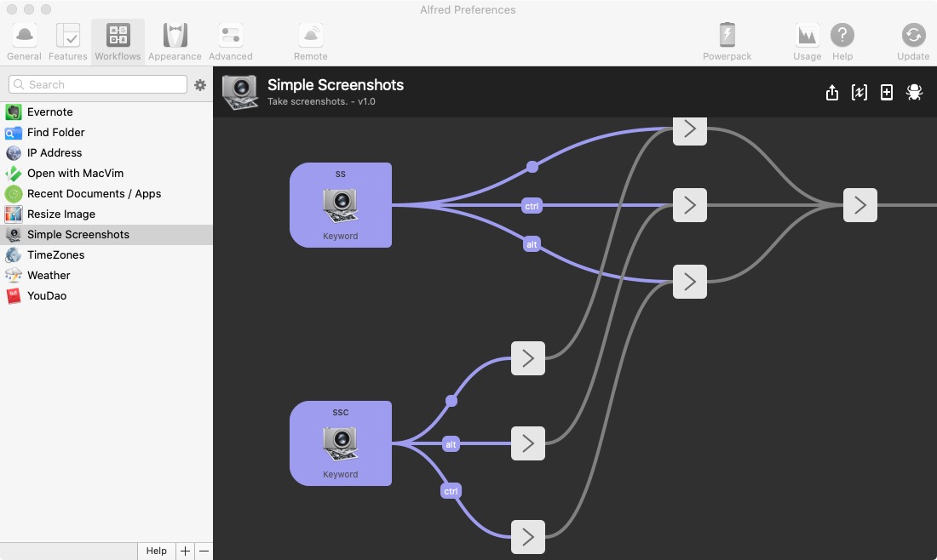Image resolution: width=937 pixels, height=560 pixels.
Task: Select the YouDao workflow
Action: [106, 295]
